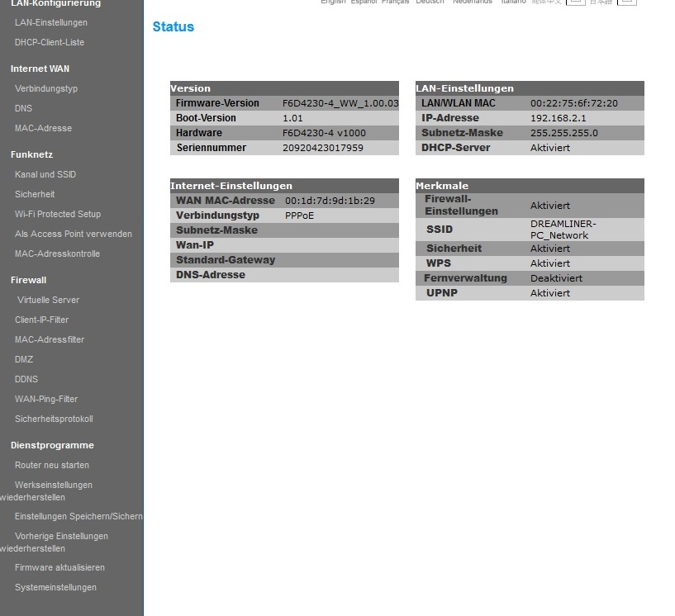Click Hardware value F6D4230-4 v1000

click(324, 133)
